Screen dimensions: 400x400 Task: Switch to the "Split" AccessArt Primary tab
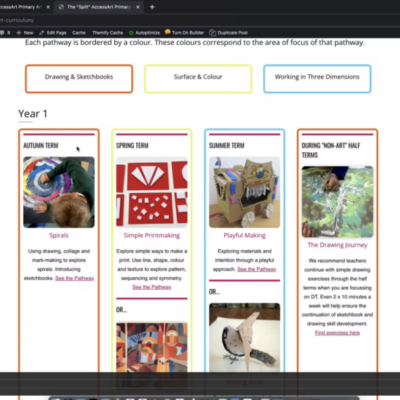click(98, 7)
